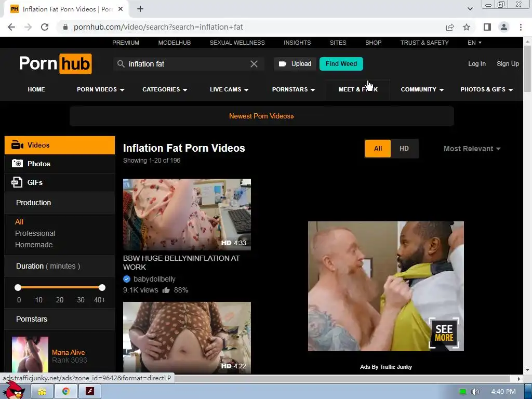Click the thumbs-up icon next to 88%

tap(166, 290)
